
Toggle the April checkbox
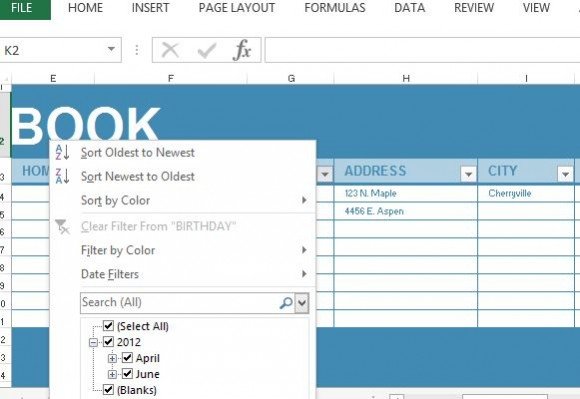tap(127, 357)
